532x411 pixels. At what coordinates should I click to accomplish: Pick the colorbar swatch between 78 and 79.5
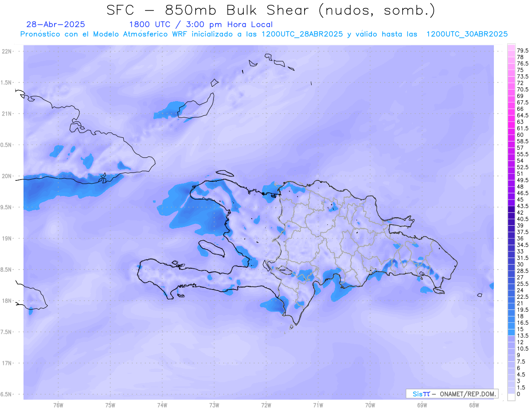[511, 54]
